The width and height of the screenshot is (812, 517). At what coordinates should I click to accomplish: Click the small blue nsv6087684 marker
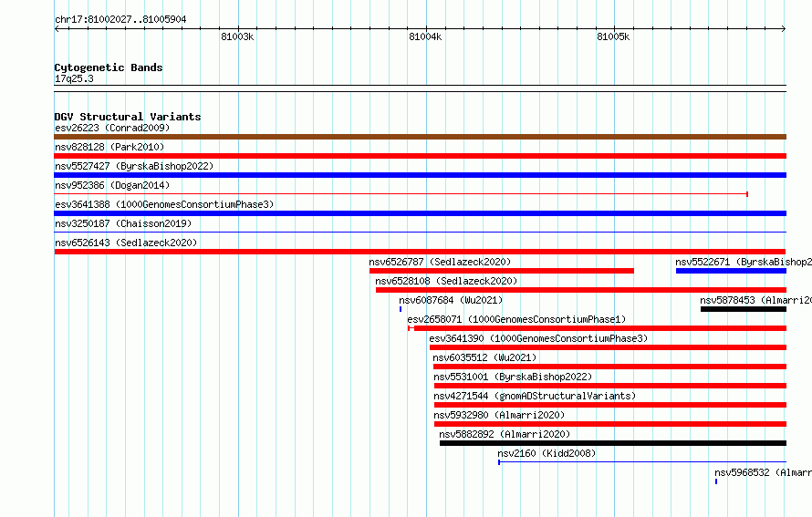pyautogui.click(x=401, y=309)
